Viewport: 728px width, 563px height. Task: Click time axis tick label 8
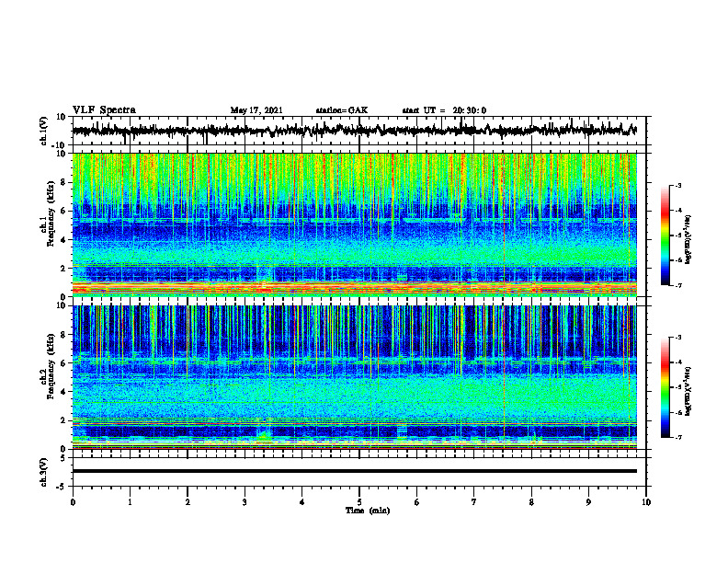pyautogui.click(x=531, y=502)
